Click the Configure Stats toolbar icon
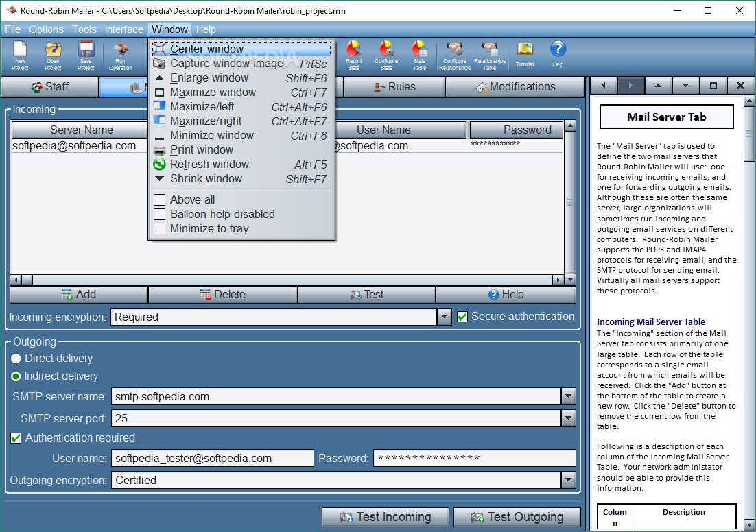Image resolution: width=756 pixels, height=532 pixels. (x=386, y=56)
